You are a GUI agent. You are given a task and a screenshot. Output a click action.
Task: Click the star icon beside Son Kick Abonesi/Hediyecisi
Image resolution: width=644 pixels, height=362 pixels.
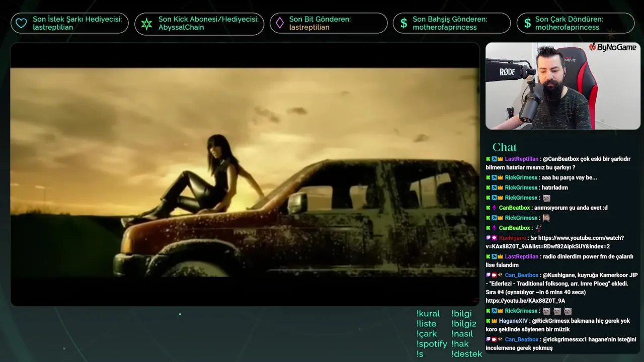pyautogui.click(x=146, y=23)
